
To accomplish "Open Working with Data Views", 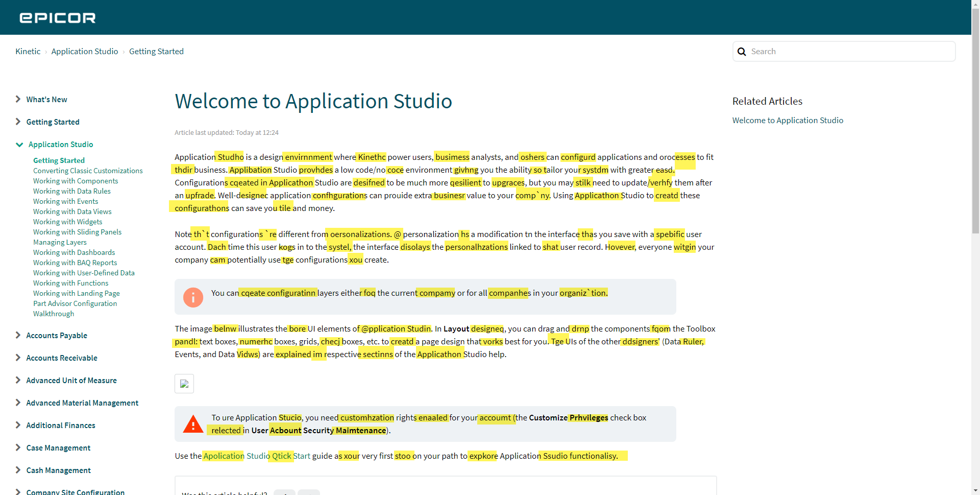I will pyautogui.click(x=72, y=211).
